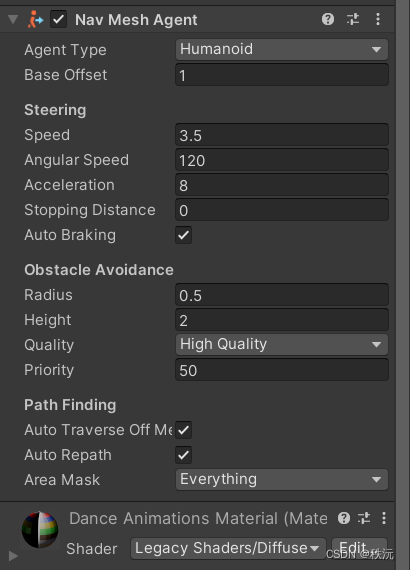Open the Area Mask Everything dropdown
Screen dimensions: 410x570
point(282,480)
